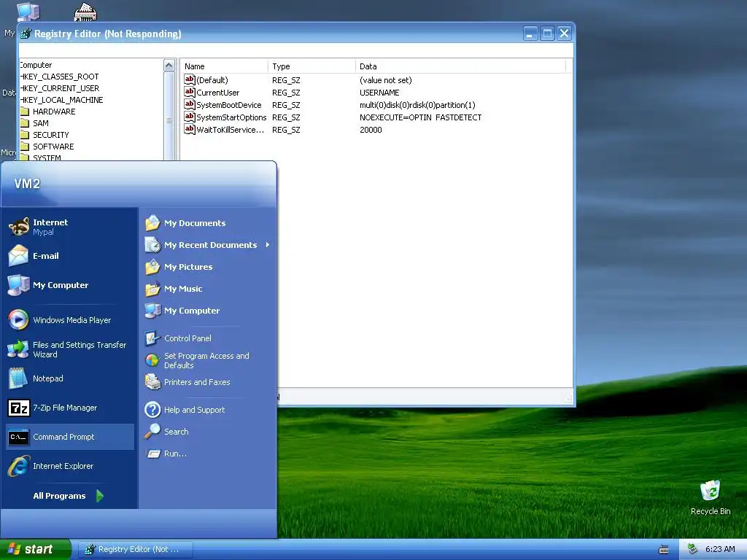Select the USERNAME data value
This screenshot has height=560, width=747.
pos(379,93)
